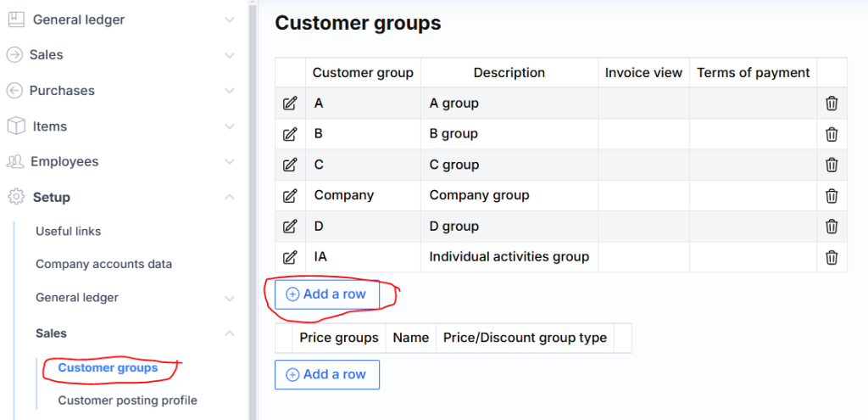Click the Terms of payment column header

(x=753, y=73)
